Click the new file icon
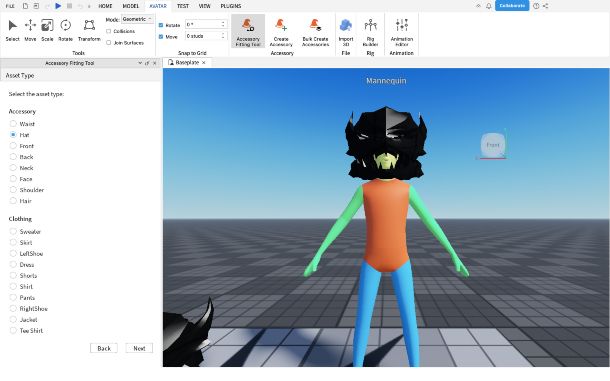The height and width of the screenshot is (381, 610). point(25,6)
